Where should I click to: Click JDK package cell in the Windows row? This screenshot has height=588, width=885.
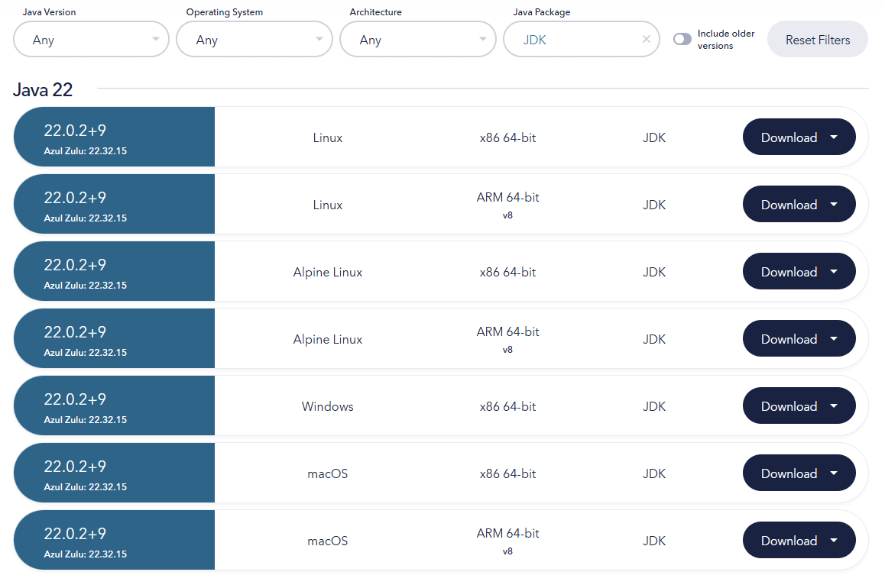pos(654,406)
